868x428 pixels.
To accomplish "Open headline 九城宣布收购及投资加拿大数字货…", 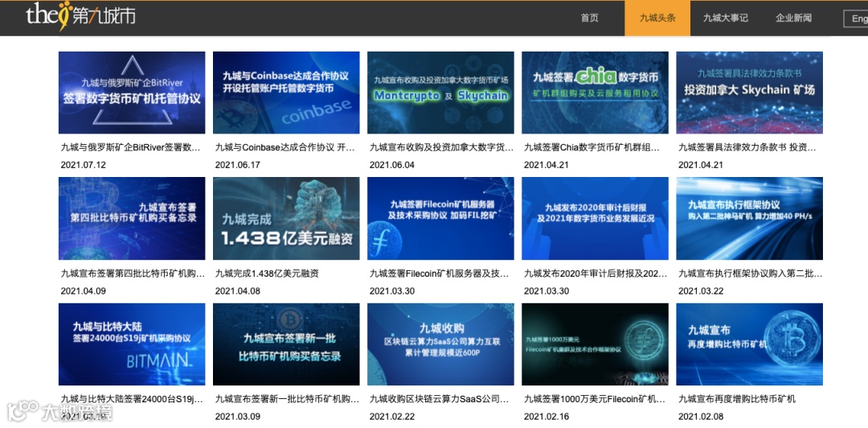I will pos(441,148).
